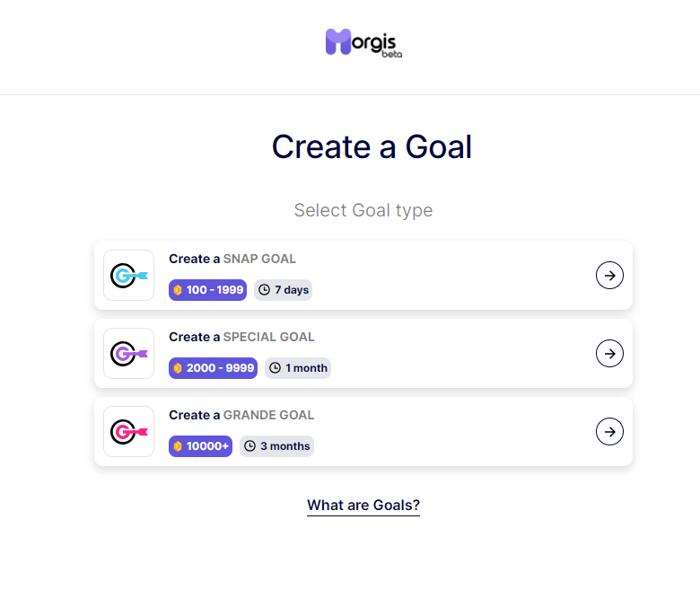Click the clock icon beside 3 months
The height and width of the screenshot is (590, 700).
(x=250, y=446)
